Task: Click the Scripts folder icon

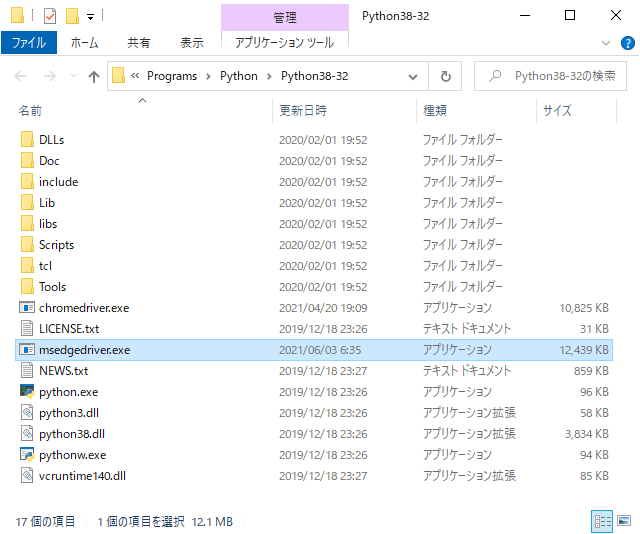Action: [27, 245]
